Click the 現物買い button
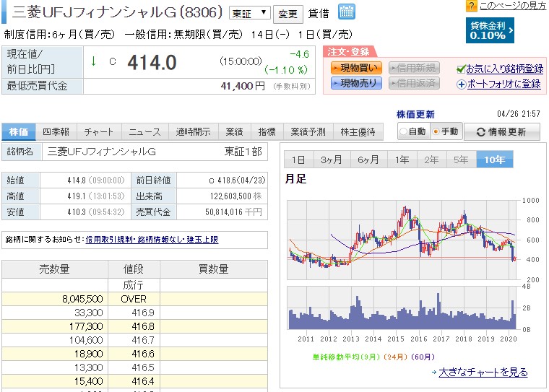This screenshot has width=549, height=392. [356, 68]
